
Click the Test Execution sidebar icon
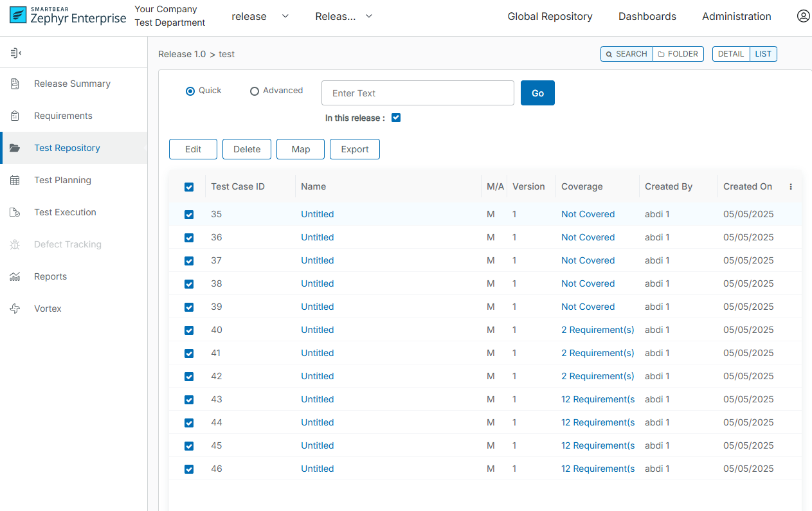click(15, 212)
